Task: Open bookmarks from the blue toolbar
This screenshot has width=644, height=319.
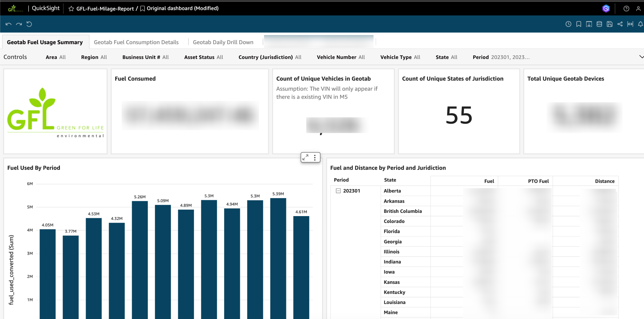Action: point(579,24)
